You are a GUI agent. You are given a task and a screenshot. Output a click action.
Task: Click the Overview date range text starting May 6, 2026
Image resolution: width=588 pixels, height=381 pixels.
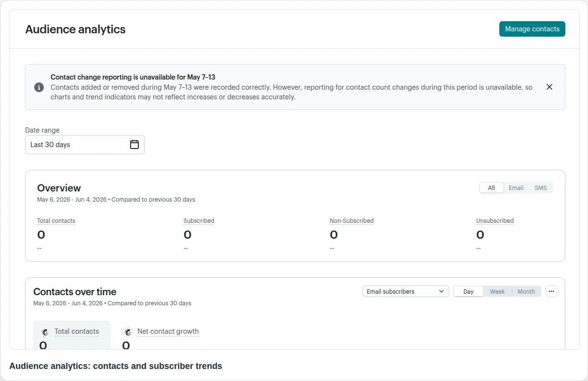coord(116,200)
